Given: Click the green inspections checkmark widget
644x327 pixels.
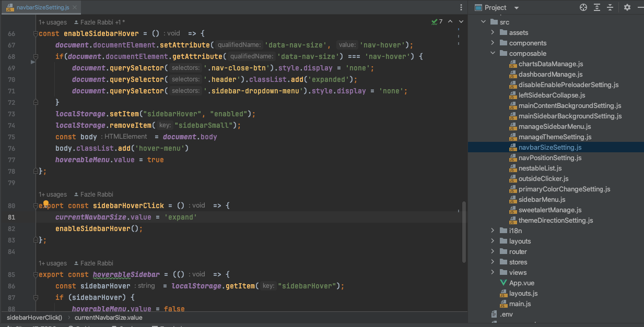Looking at the screenshot, I should 437,22.
